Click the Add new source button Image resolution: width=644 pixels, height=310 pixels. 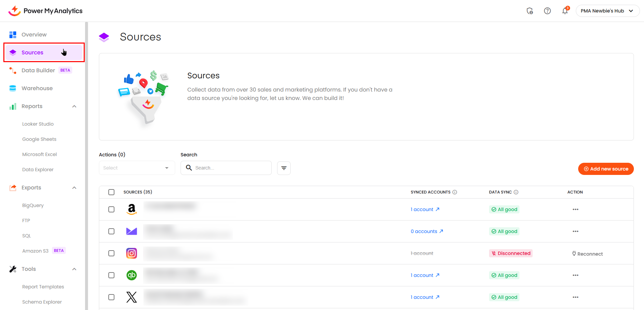[x=606, y=169]
